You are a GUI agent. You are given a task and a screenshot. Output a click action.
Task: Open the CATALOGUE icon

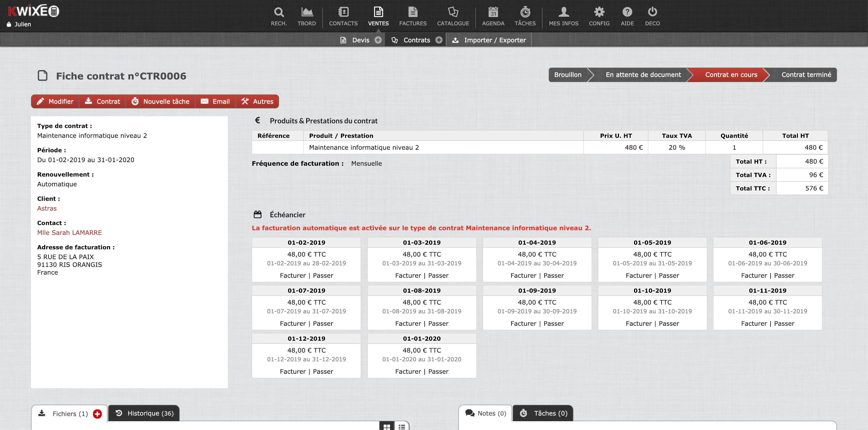coord(453,12)
